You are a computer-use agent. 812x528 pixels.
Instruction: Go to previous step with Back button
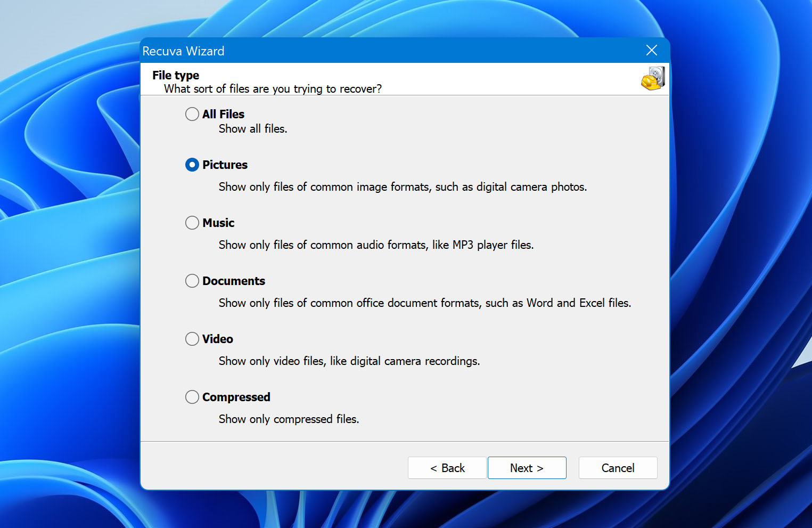click(447, 468)
